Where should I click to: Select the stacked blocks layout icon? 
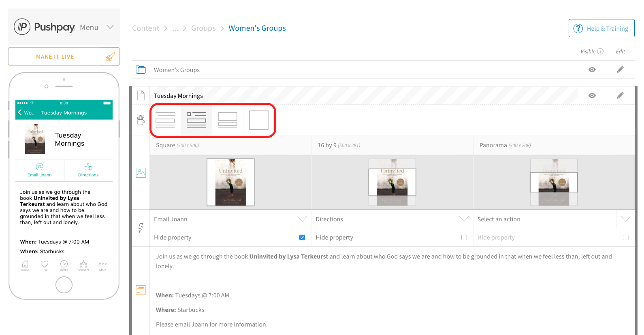pos(228,120)
